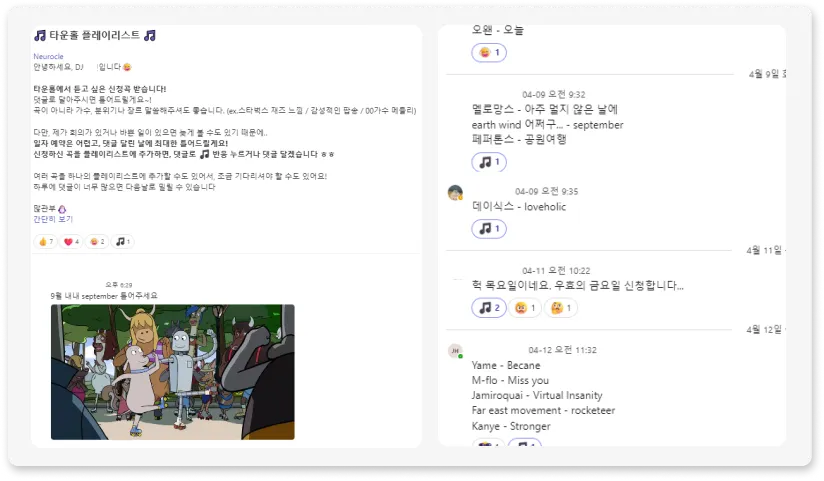The width and height of the screenshot is (824, 481).
Task: Add music note reaction on the playlist post
Action: coord(122,242)
